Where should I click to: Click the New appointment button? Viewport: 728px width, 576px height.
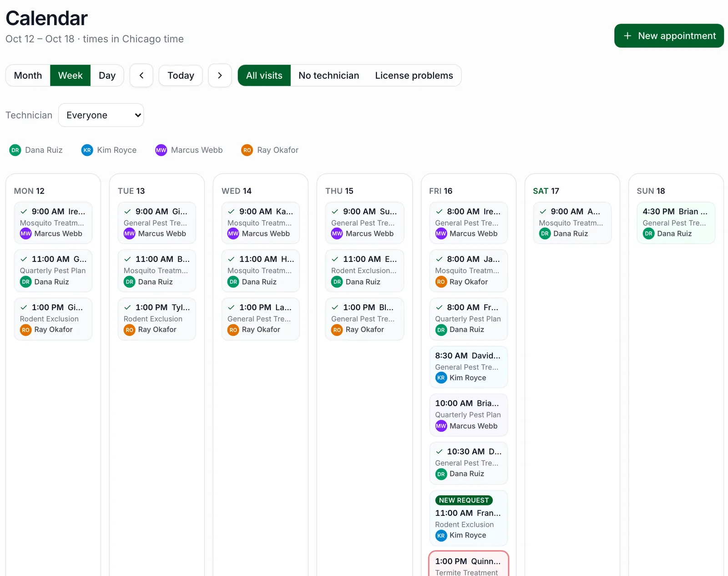[669, 36]
